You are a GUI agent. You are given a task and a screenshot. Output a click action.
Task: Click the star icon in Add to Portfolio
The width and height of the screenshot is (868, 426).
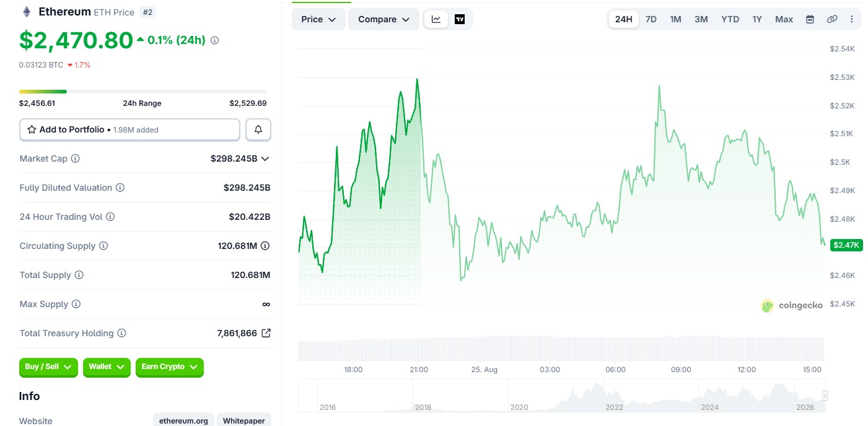click(32, 130)
